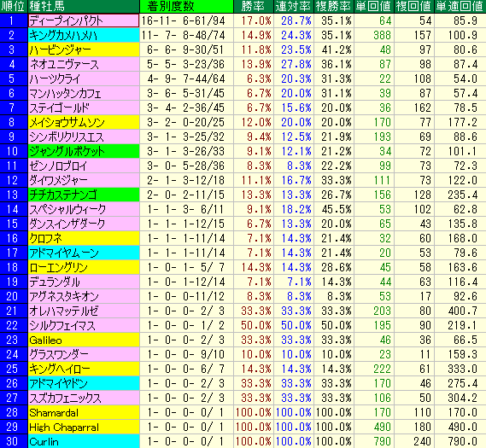Click the cyan キングカメハメハ cell
The width and height of the screenshot is (486, 448).
coord(84,35)
